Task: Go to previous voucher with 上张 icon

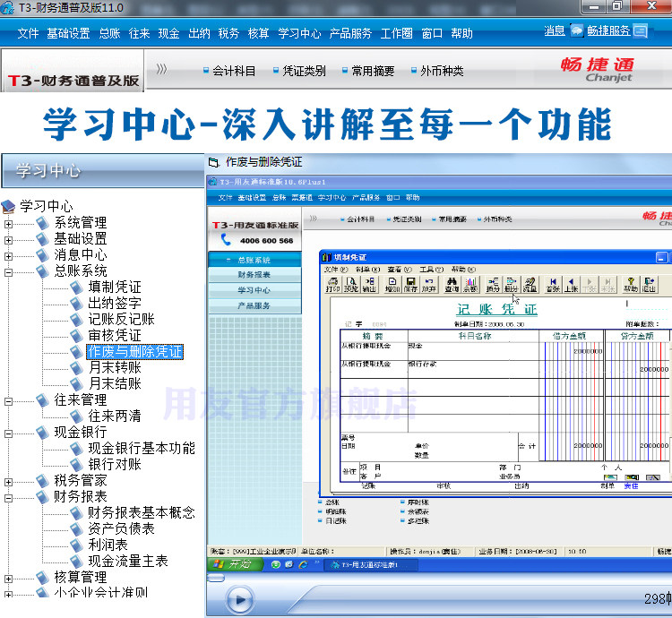Action: tap(571, 285)
